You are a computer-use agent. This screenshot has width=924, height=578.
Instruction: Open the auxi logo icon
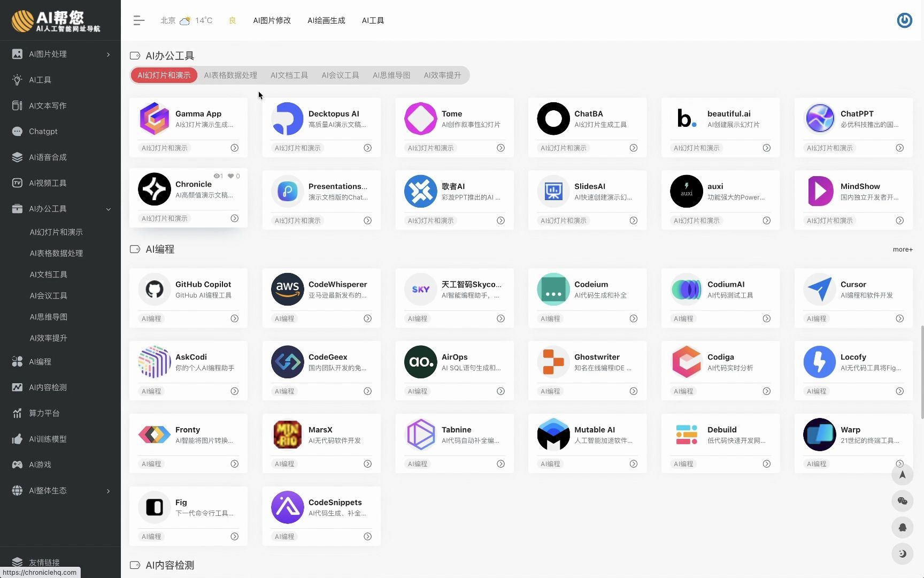(687, 191)
